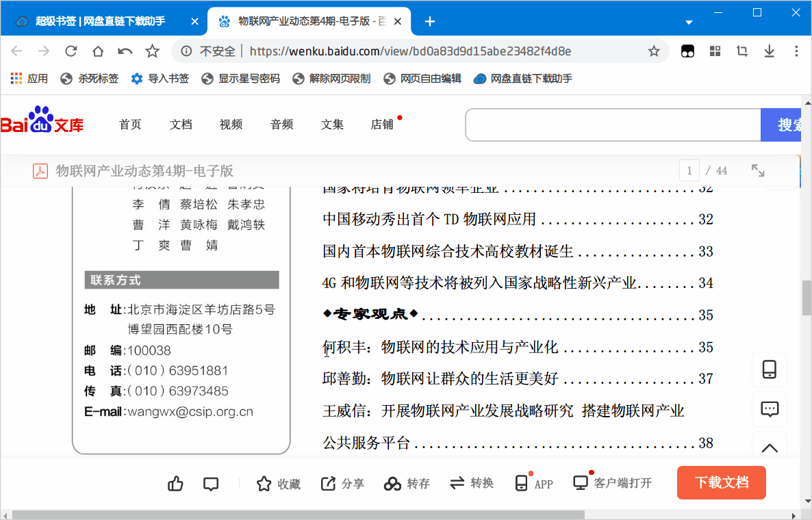Click the 网盘直链下载助手 bookmark

point(523,79)
